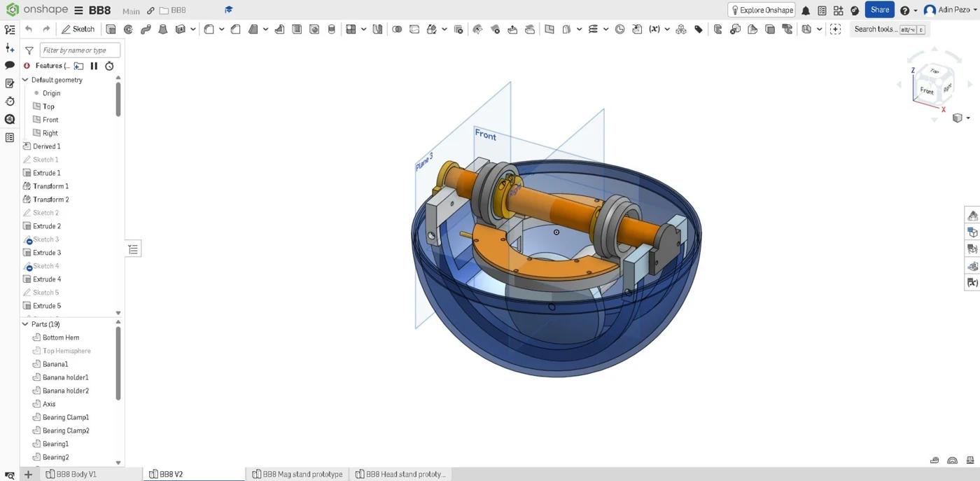The height and width of the screenshot is (481, 980).
Task: Add a new tab with plus button
Action: point(28,474)
